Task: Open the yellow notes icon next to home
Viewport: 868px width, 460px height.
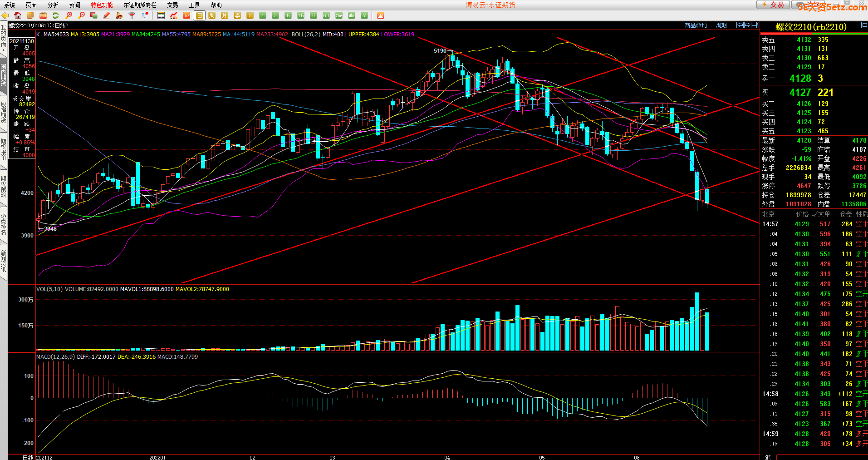Action: click(x=30, y=15)
